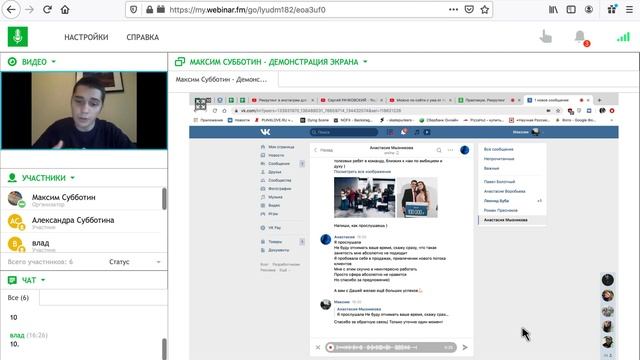Expand the ВИДЕО panel dropdown
This screenshot has height=360, width=640.
click(53, 62)
